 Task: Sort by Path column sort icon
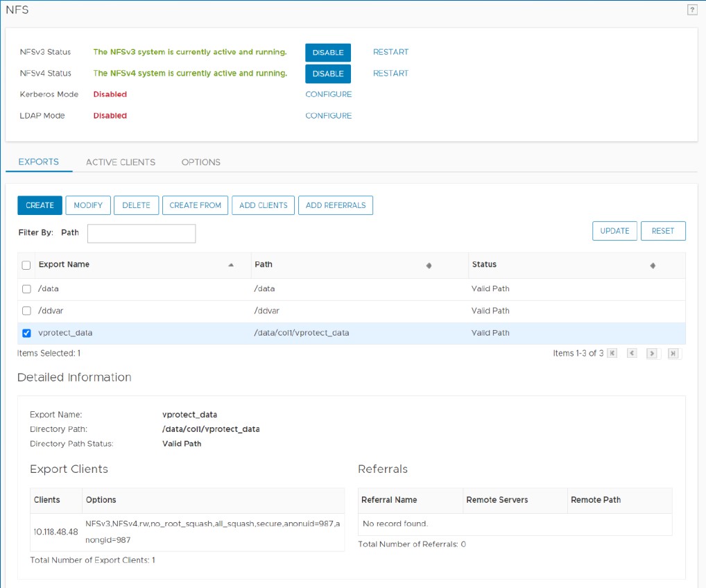429,266
